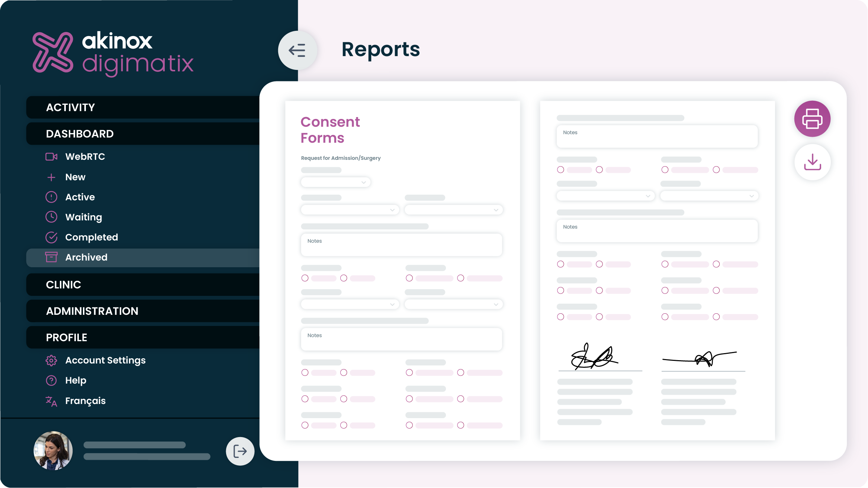
Task: Click the Notes input field left panel
Action: 401,244
